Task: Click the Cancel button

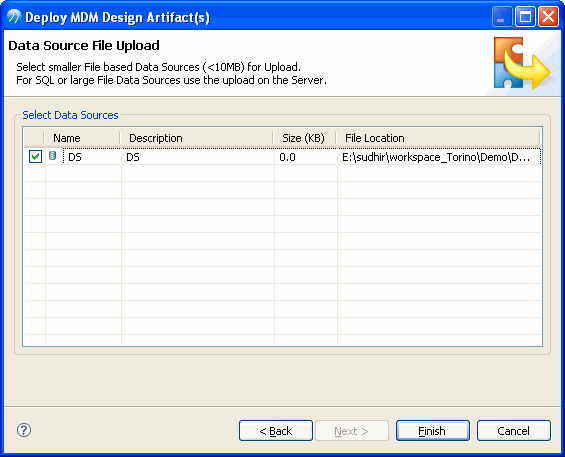Action: coord(514,430)
